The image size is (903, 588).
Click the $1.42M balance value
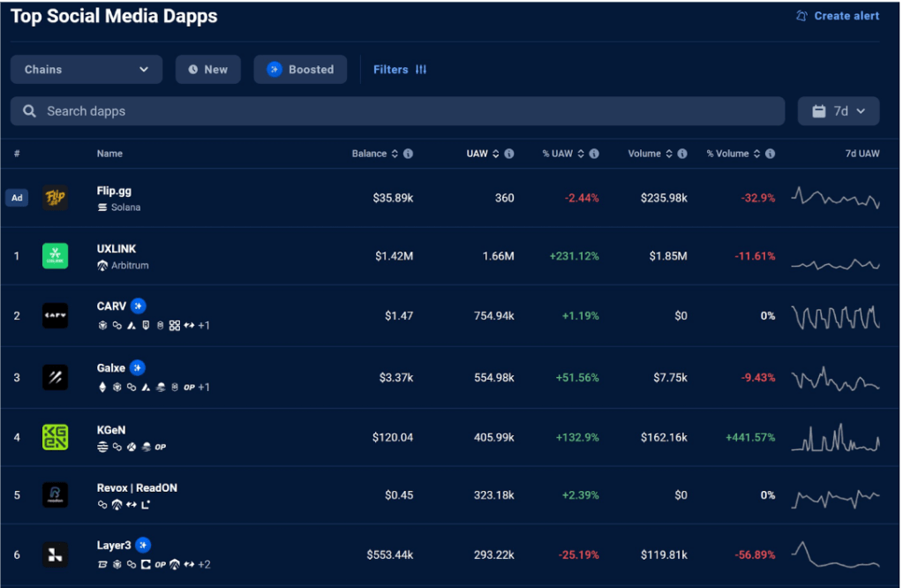394,256
